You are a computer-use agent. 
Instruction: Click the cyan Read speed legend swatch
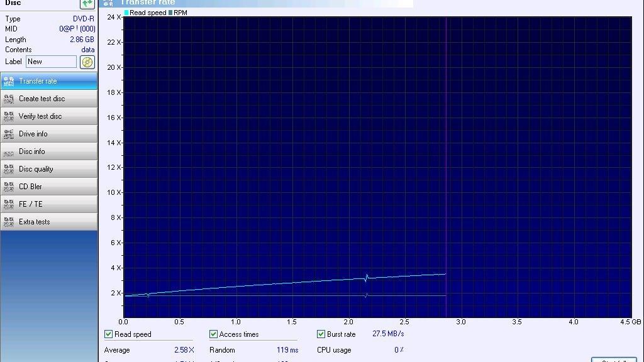(x=126, y=13)
